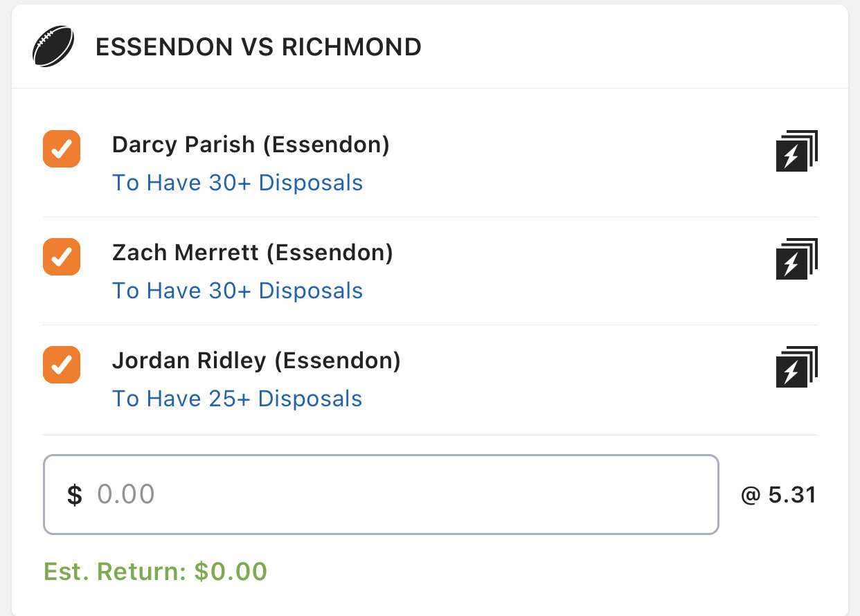Uncheck the Darcy Parish selection checkbox
This screenshot has width=860, height=616.
[x=62, y=149]
